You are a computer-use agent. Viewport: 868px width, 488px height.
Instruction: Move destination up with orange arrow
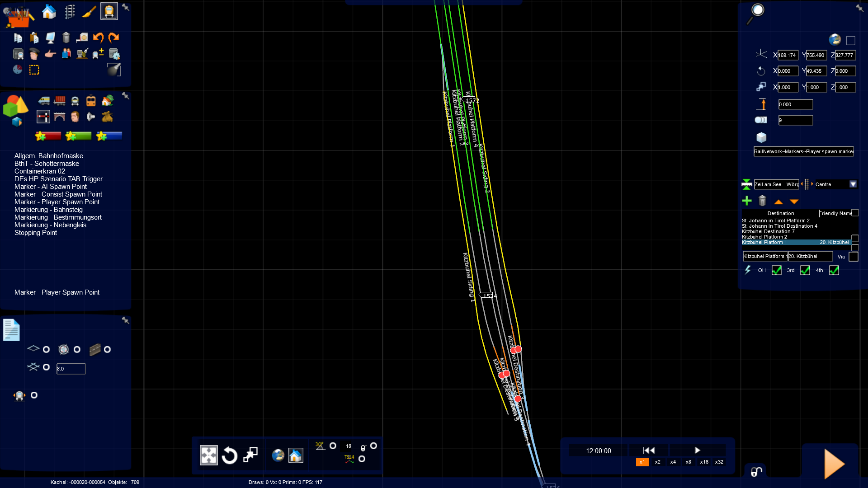778,202
